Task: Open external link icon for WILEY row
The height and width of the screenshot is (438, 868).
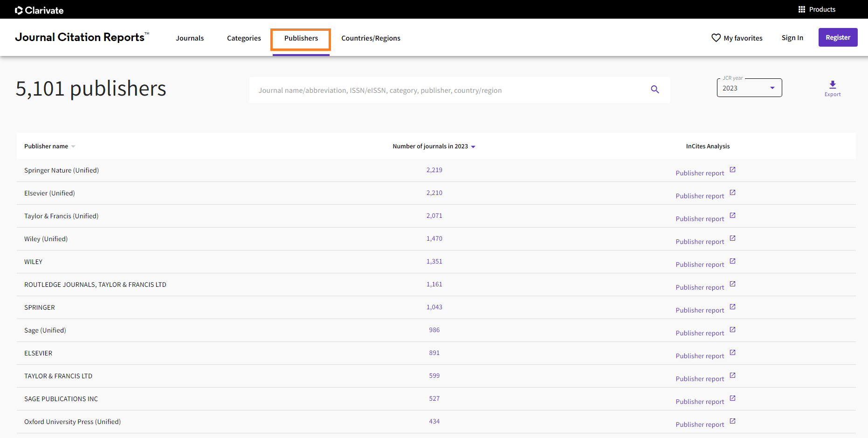Action: tap(733, 261)
